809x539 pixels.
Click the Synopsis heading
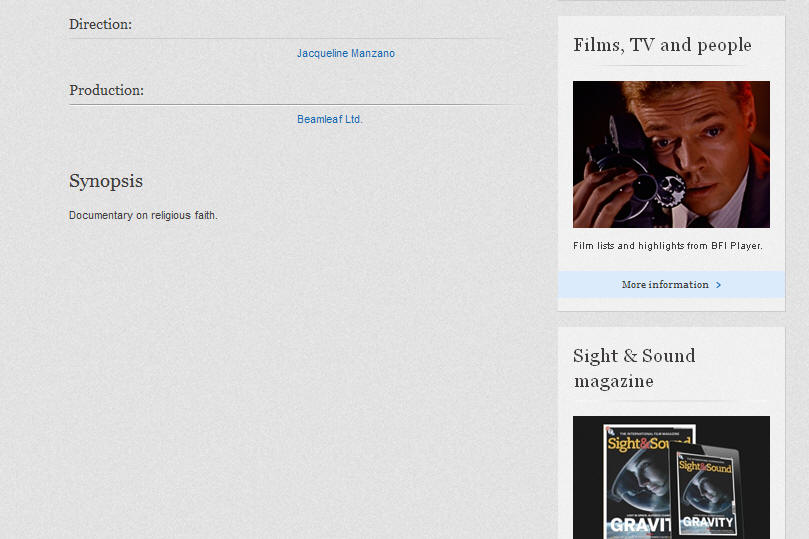[106, 182]
